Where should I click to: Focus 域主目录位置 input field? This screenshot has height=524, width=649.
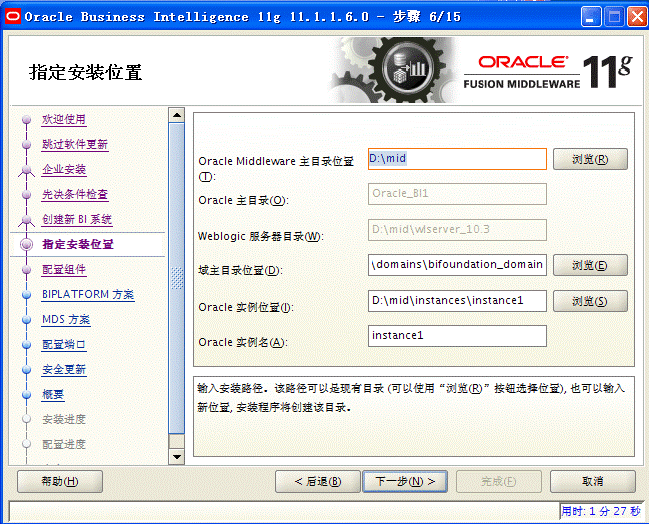[x=457, y=265]
